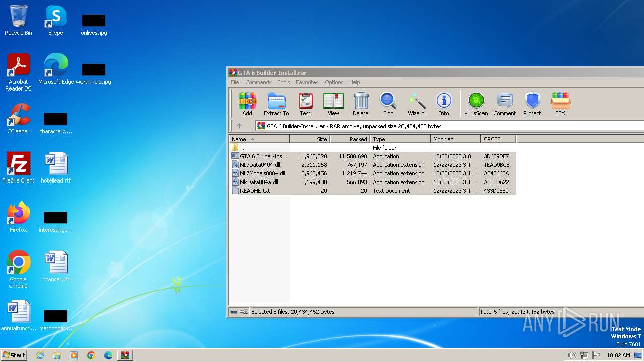Click the Protect shield icon
Image resolution: width=644 pixels, height=362 pixels.
coord(532,104)
